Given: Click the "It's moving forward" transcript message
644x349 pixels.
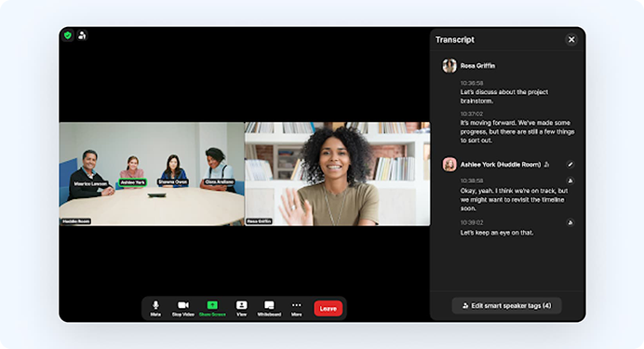Looking at the screenshot, I should tap(517, 131).
